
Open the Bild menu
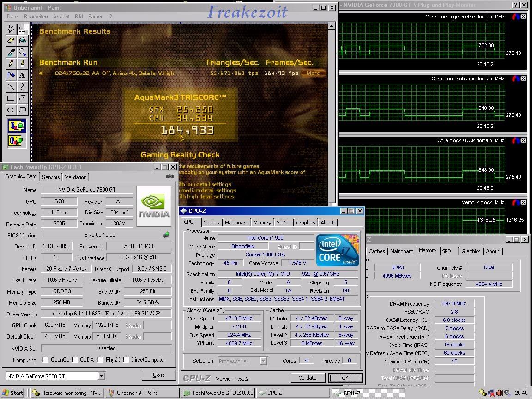pos(79,17)
